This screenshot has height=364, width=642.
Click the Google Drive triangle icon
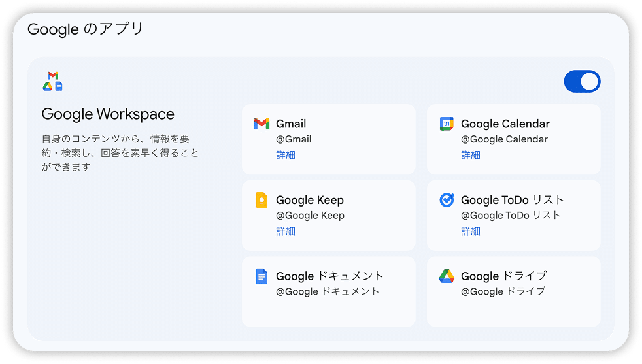point(447,276)
